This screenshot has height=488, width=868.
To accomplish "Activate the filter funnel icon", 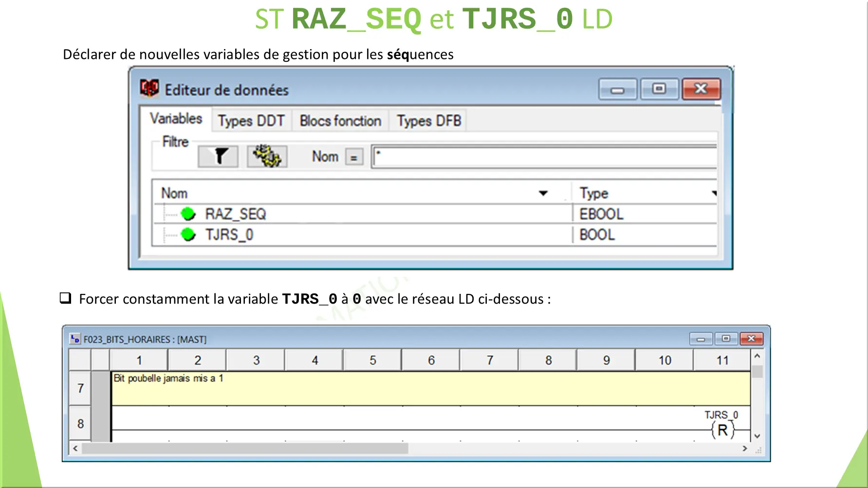I will (x=218, y=156).
